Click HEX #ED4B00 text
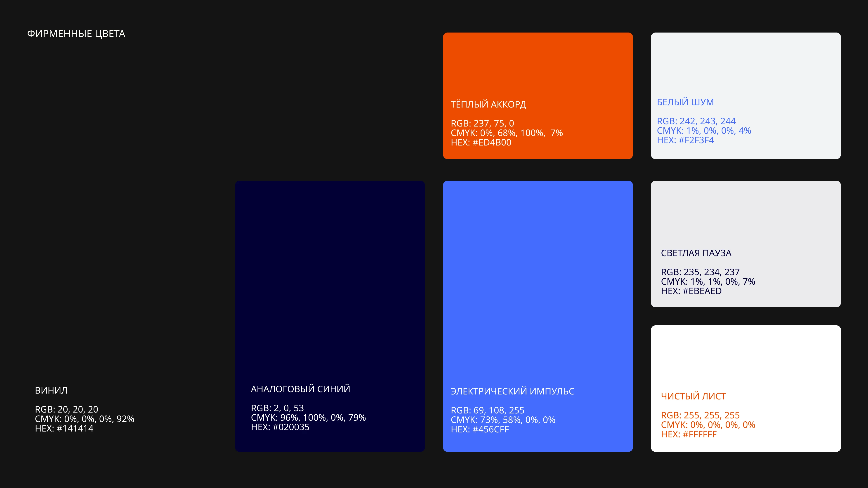Viewport: 868px width, 488px height. tap(481, 143)
